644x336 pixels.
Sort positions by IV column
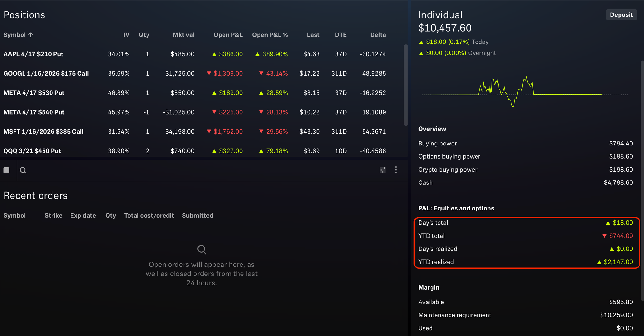click(126, 35)
